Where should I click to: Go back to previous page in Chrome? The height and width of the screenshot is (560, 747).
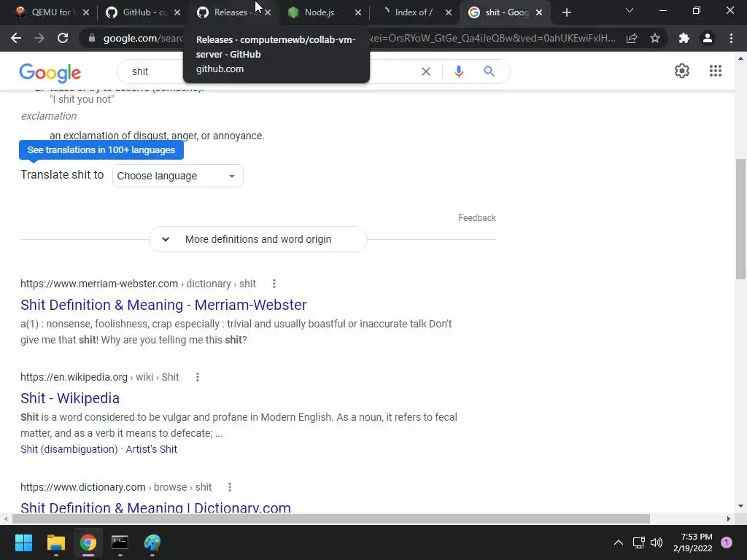[16, 38]
